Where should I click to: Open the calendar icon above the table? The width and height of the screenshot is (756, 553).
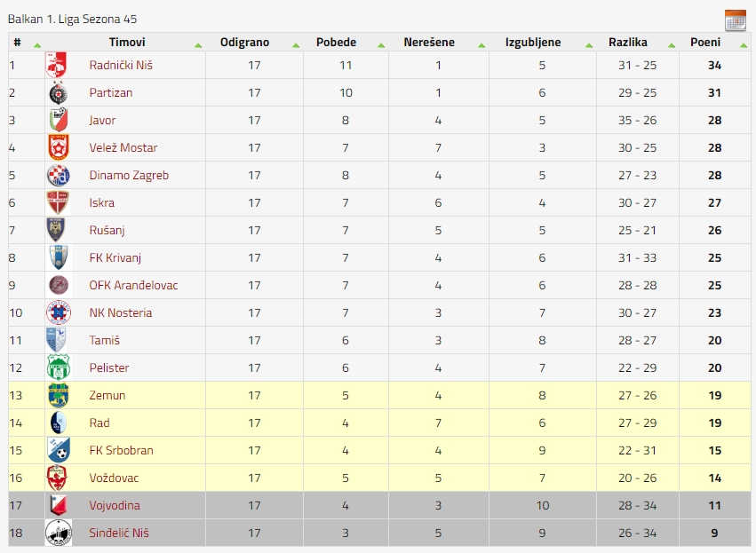point(736,20)
